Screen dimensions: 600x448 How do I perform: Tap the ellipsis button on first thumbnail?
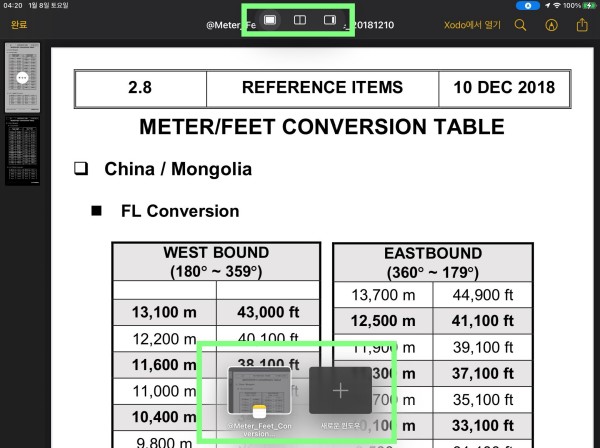(x=22, y=78)
